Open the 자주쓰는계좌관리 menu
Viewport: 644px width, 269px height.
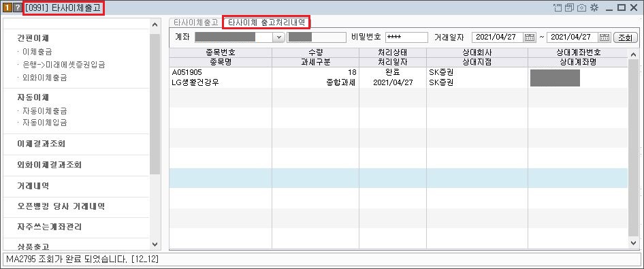point(49,227)
